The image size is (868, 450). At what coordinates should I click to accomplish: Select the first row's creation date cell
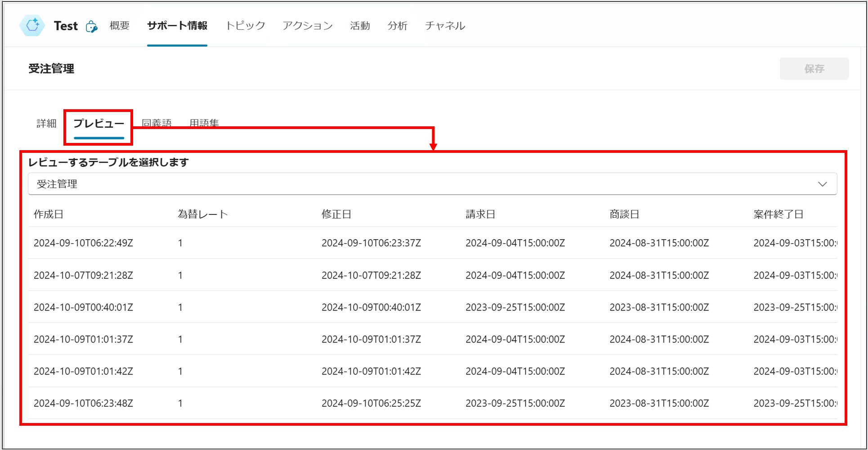click(84, 243)
